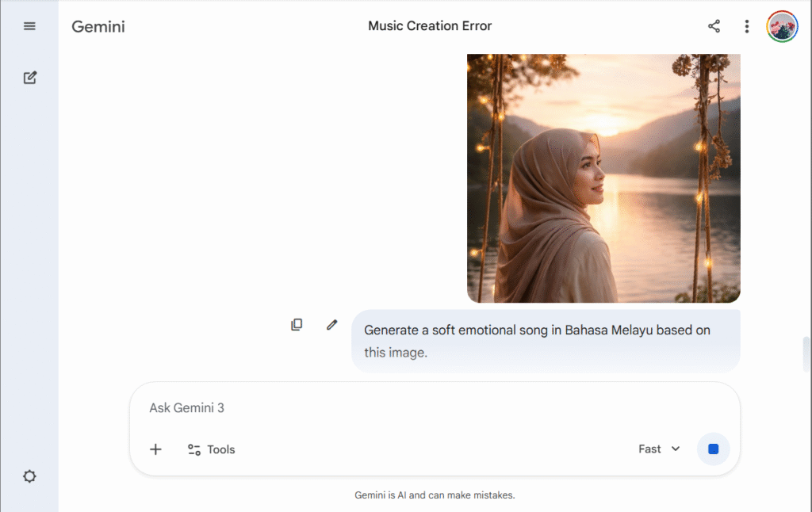Click the Gemini logo text
812x512 pixels.
click(98, 26)
